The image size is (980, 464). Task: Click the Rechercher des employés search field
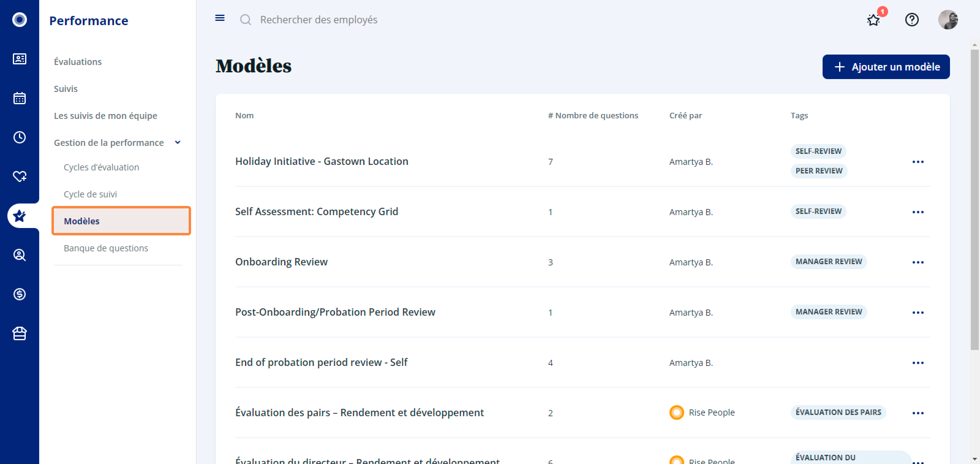tap(318, 20)
